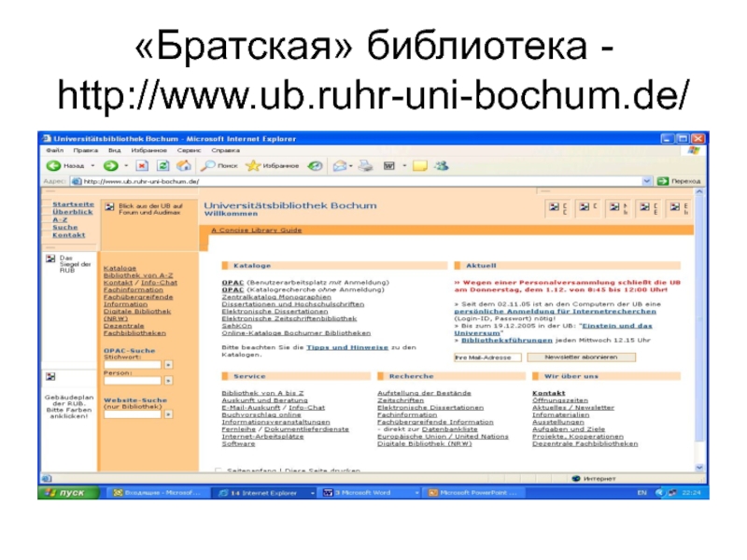Submit the Person search arrow button
747x560 pixels.
pos(168,381)
